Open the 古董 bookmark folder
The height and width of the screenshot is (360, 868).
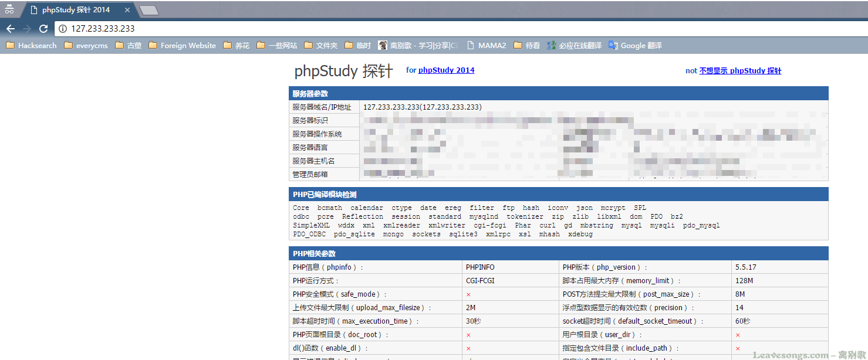129,45
